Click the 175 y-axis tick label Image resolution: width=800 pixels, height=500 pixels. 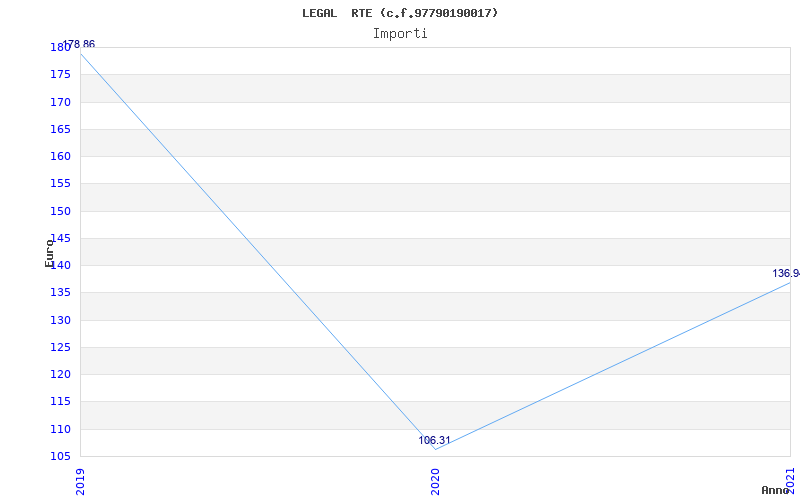[60, 74]
